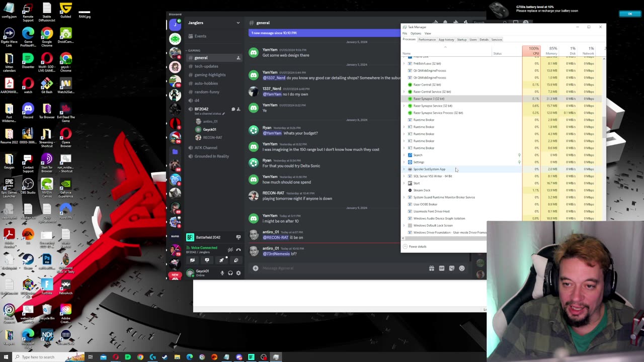Switch to the Services tab
Screen dimensions: 644x362
coord(497,40)
